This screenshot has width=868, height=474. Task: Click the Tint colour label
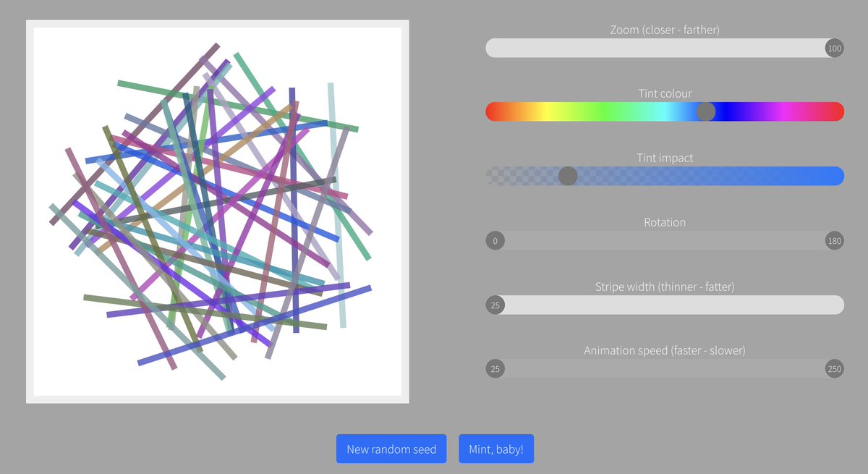coord(665,93)
